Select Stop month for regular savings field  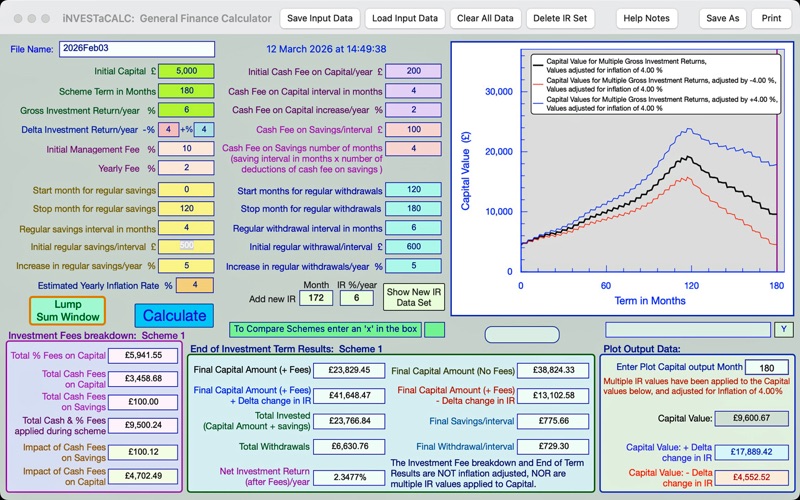point(186,209)
